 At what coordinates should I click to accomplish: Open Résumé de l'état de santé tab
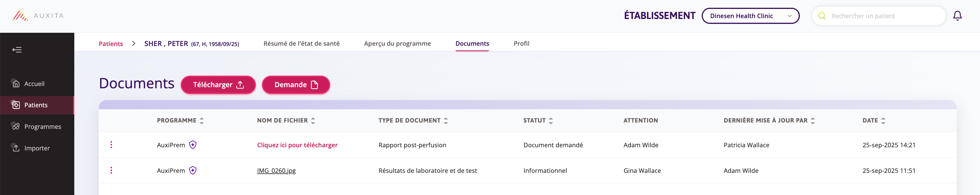pos(301,43)
